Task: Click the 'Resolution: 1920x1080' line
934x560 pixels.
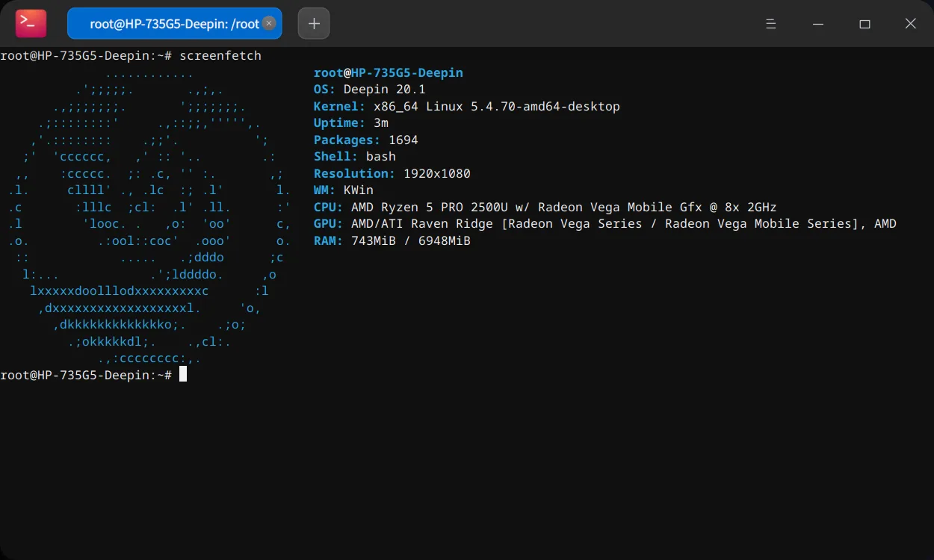Action: point(392,173)
